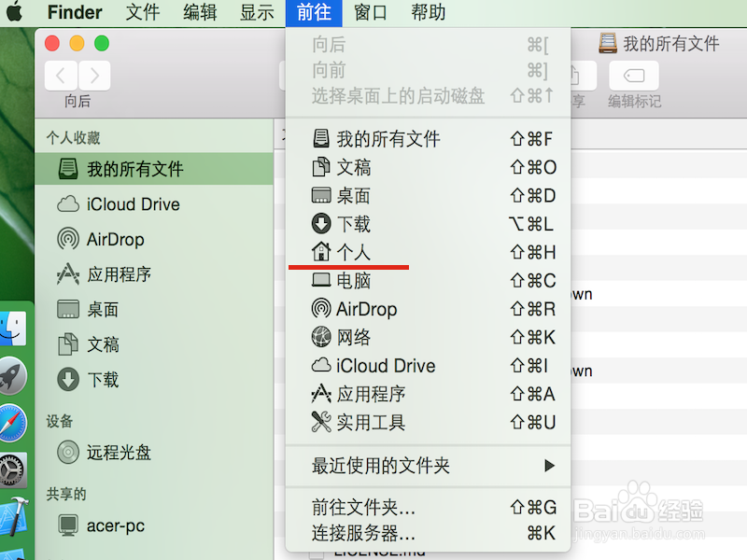The image size is (747, 560).
Task: Choose 应用程序 in the 前往 menu
Action: click(428, 394)
